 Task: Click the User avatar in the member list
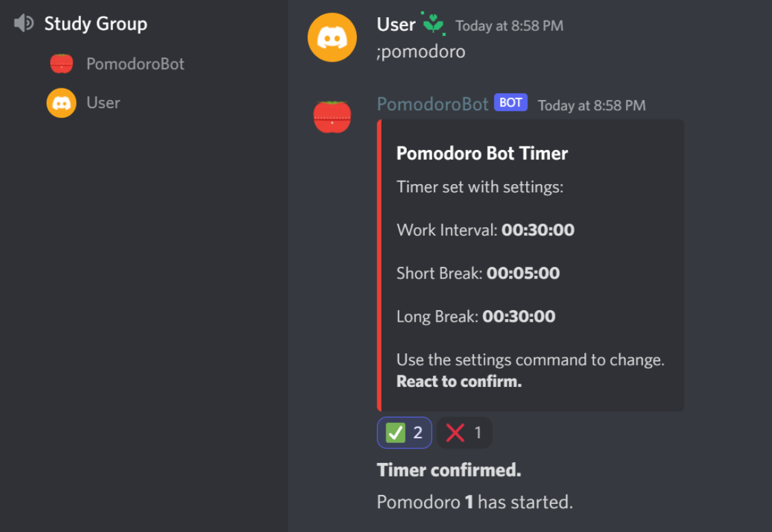(x=60, y=102)
